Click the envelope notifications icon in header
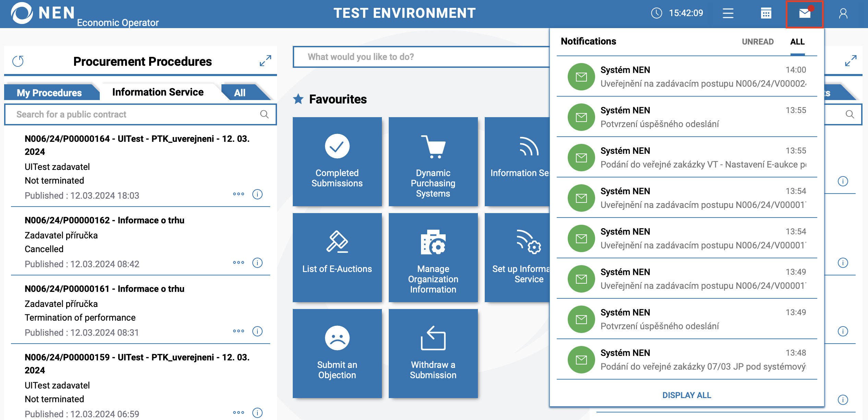 [804, 14]
